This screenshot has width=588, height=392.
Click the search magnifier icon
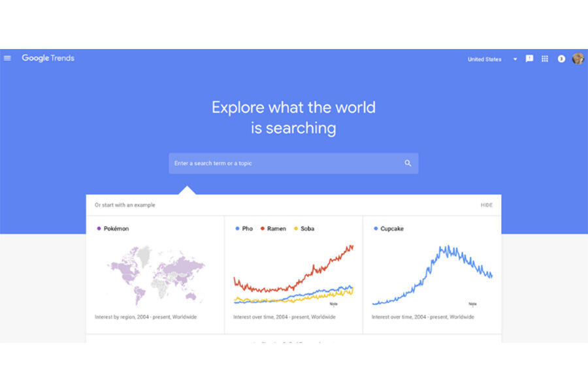407,163
